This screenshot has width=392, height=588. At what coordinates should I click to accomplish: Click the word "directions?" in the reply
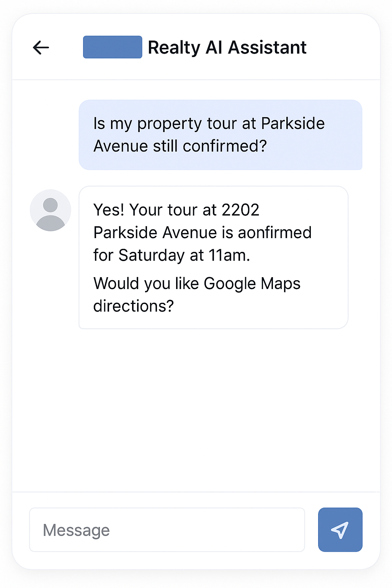pos(134,306)
